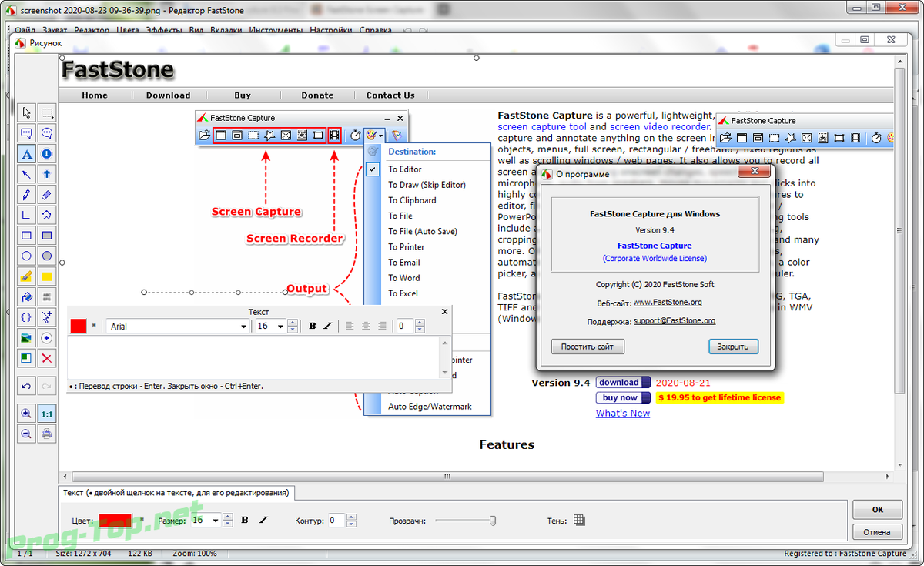Align text right in Текст popup
This screenshot has width=924, height=566.
382,326
